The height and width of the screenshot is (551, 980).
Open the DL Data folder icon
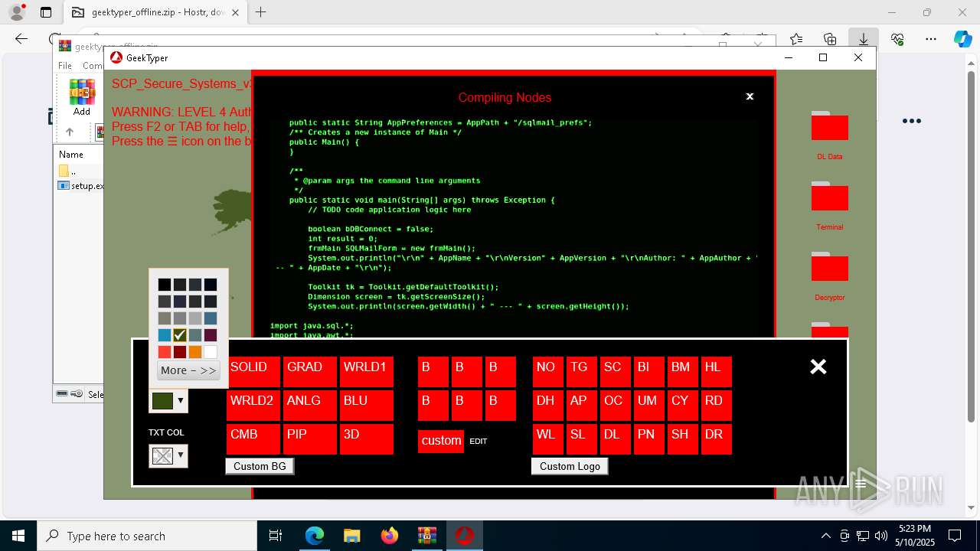pos(830,126)
